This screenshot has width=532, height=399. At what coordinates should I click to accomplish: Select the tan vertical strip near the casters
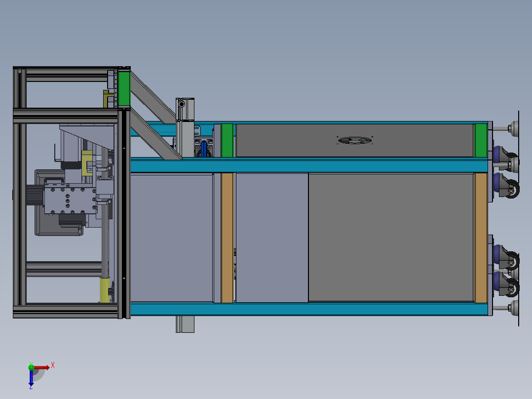click(x=481, y=238)
